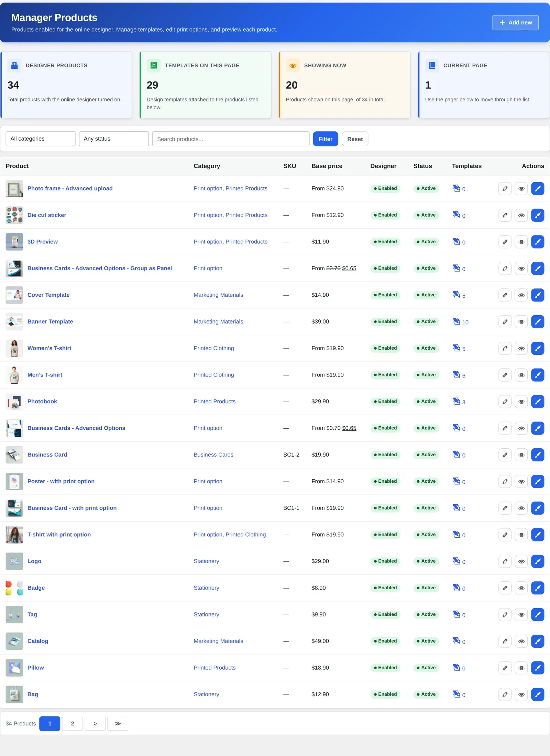Click pencil edit icon for Tag row
This screenshot has height=756, width=550.
tap(505, 614)
